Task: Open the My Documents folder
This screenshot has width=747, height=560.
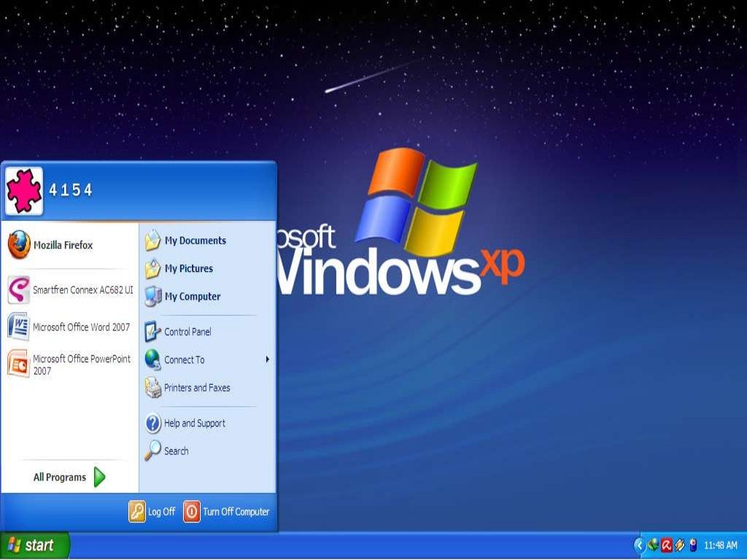Action: [x=206, y=241]
